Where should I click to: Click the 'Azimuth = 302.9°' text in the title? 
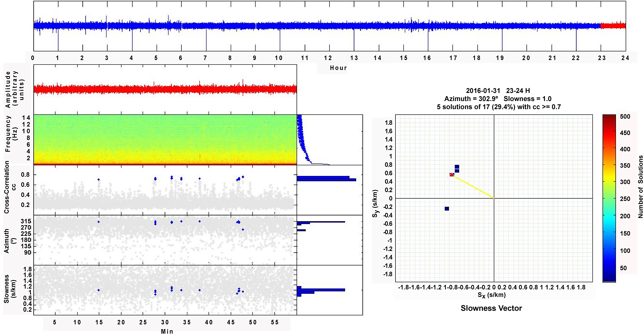coord(471,99)
